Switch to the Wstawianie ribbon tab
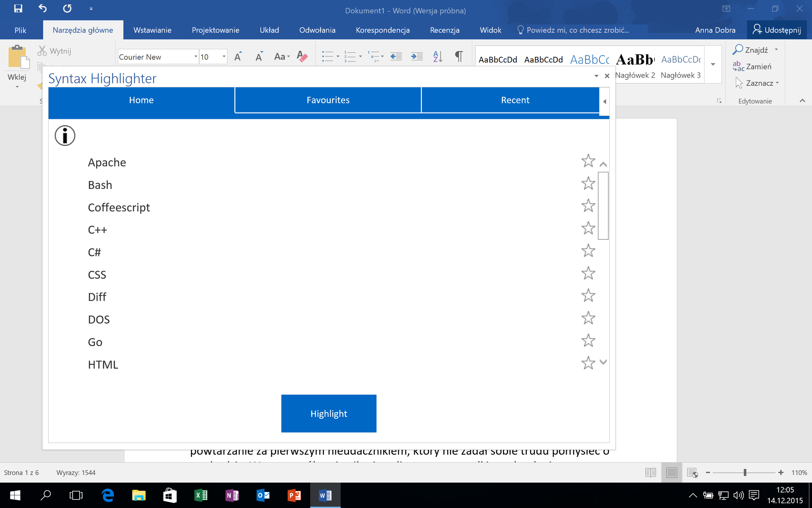 tap(152, 30)
